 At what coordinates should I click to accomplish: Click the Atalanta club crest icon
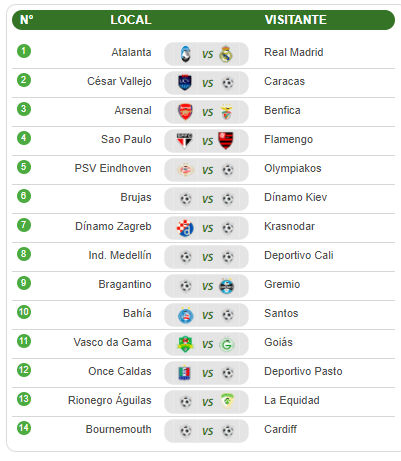tap(185, 54)
